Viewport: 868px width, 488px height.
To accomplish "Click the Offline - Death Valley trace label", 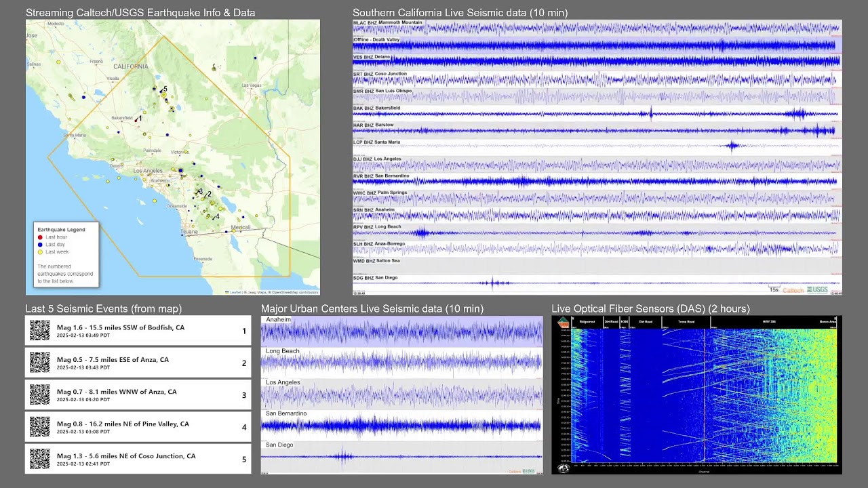I will pyautogui.click(x=377, y=40).
